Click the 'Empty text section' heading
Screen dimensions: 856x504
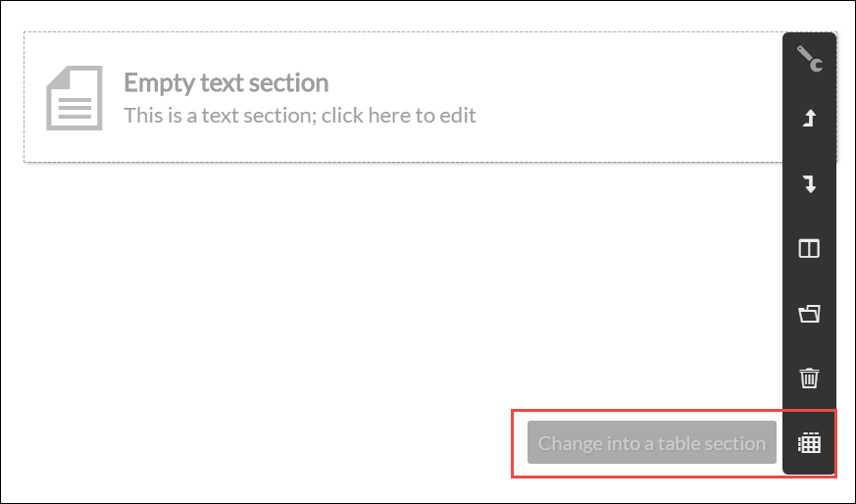coord(226,82)
